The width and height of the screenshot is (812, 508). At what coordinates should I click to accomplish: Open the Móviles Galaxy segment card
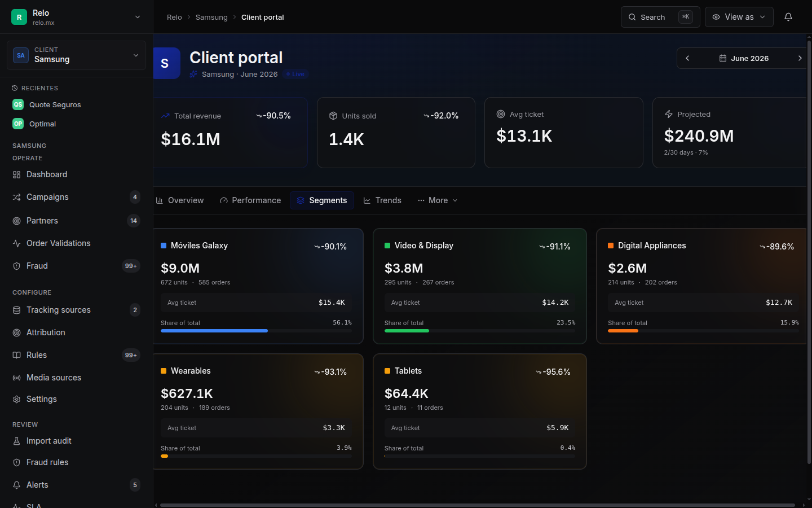[258, 286]
